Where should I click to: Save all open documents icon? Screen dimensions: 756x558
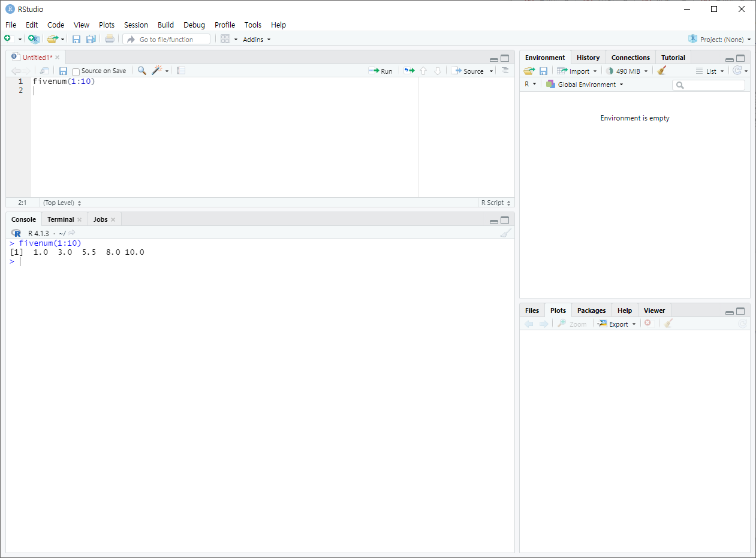91,39
